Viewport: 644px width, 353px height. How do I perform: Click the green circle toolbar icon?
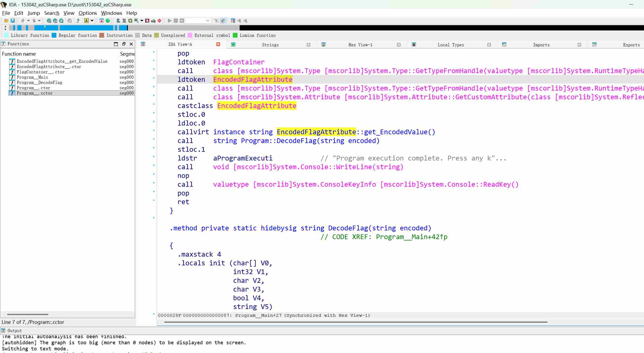[108, 21]
